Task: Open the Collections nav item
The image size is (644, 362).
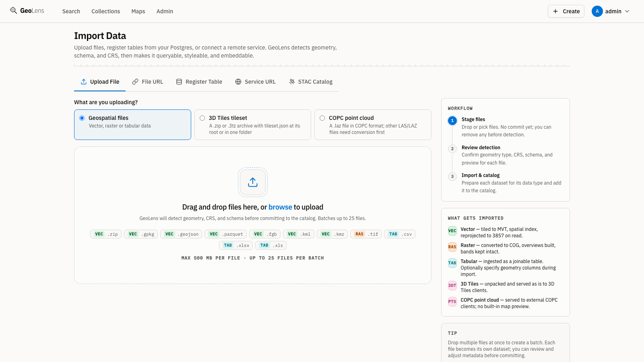Action: click(x=106, y=11)
